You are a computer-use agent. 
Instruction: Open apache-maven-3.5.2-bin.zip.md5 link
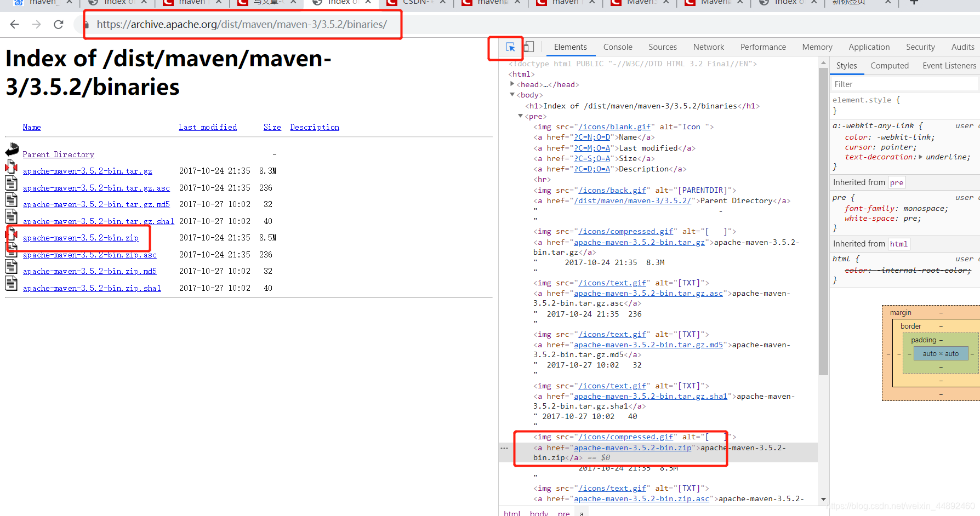coord(90,271)
